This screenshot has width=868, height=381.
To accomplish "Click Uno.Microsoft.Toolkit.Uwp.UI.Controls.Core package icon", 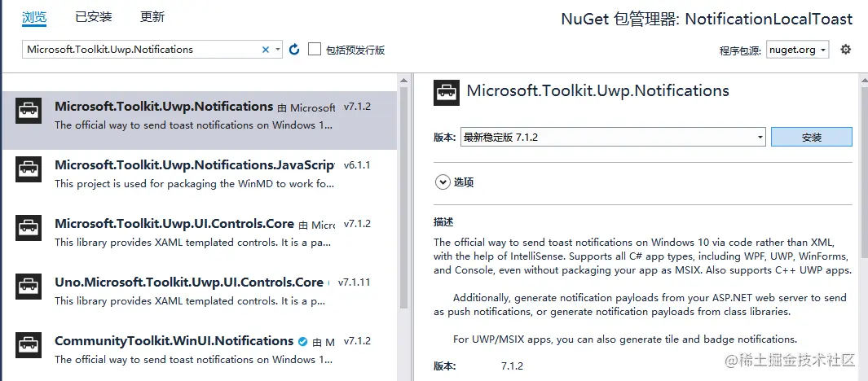I will click(x=29, y=286).
